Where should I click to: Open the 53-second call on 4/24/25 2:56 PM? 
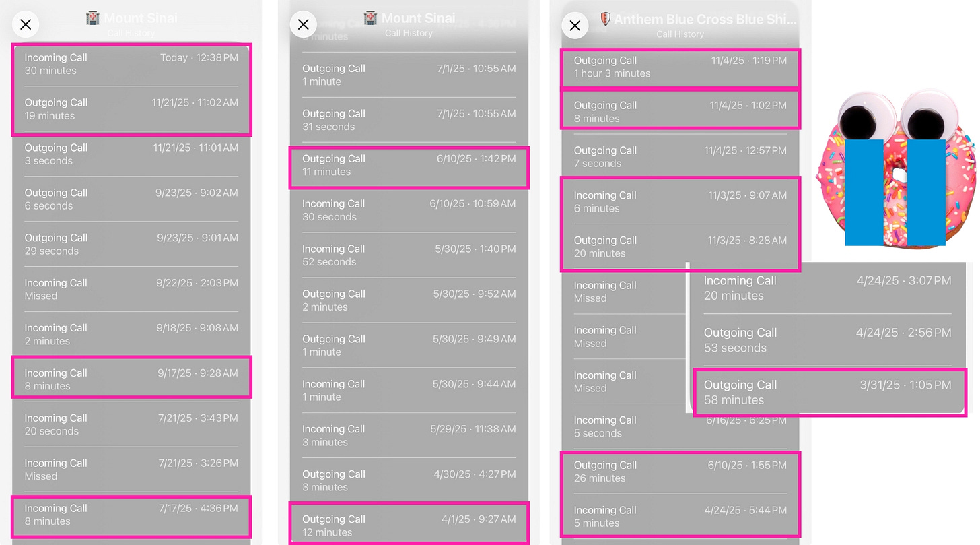click(828, 340)
